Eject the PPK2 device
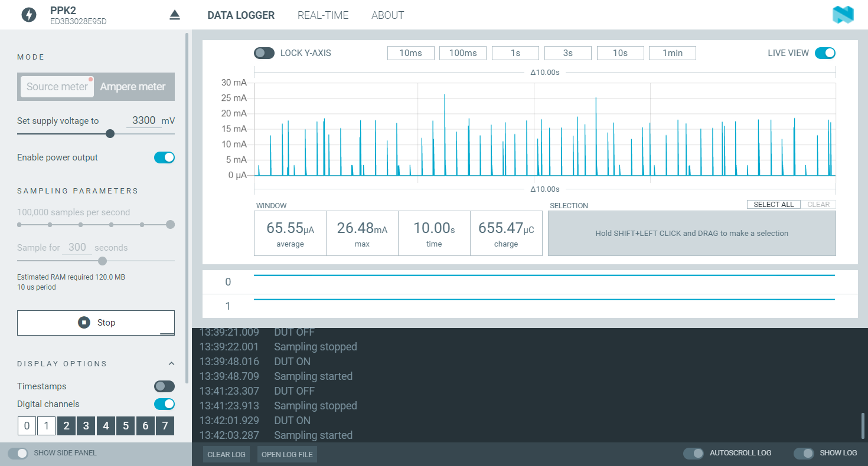The width and height of the screenshot is (868, 466). [174, 15]
